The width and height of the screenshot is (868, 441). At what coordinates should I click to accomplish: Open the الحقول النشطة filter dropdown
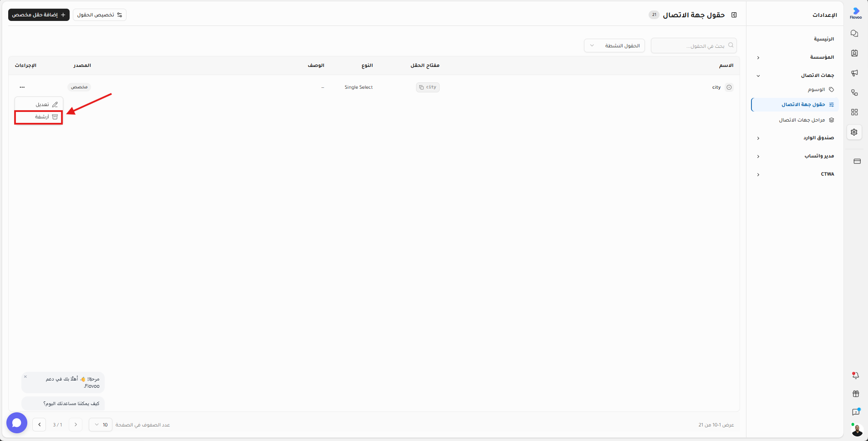[614, 46]
